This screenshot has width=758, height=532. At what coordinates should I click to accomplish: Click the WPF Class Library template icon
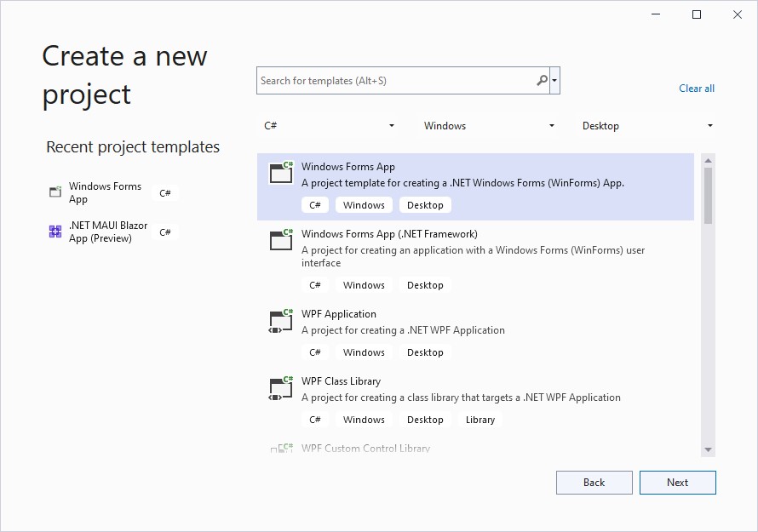281,387
